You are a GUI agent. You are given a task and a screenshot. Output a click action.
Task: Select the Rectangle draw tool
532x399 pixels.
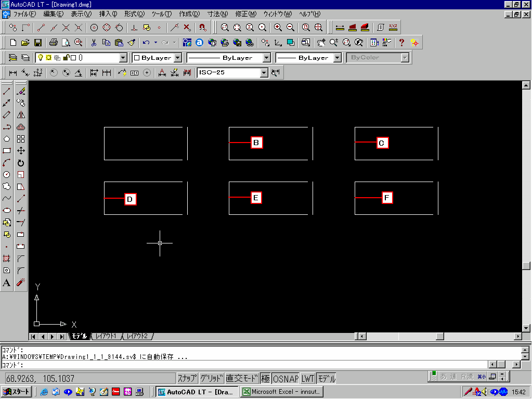point(6,151)
